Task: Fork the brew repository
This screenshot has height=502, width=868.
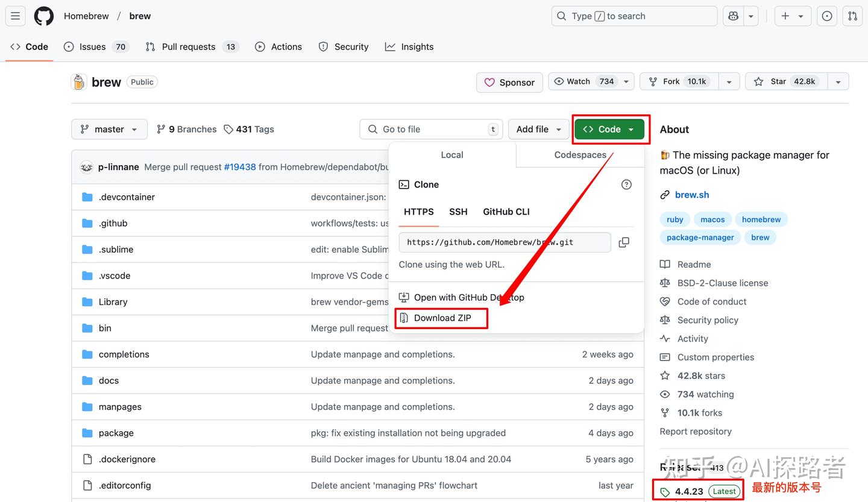Action: (x=680, y=81)
